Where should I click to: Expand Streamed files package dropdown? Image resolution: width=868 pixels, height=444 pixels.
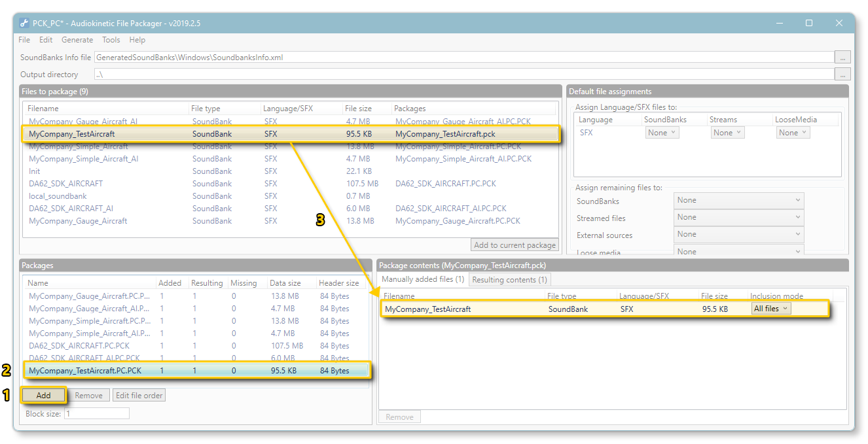click(738, 217)
